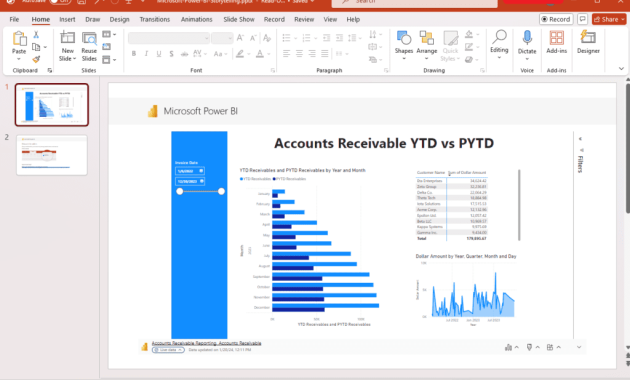Click the Record button at top right

556,19
